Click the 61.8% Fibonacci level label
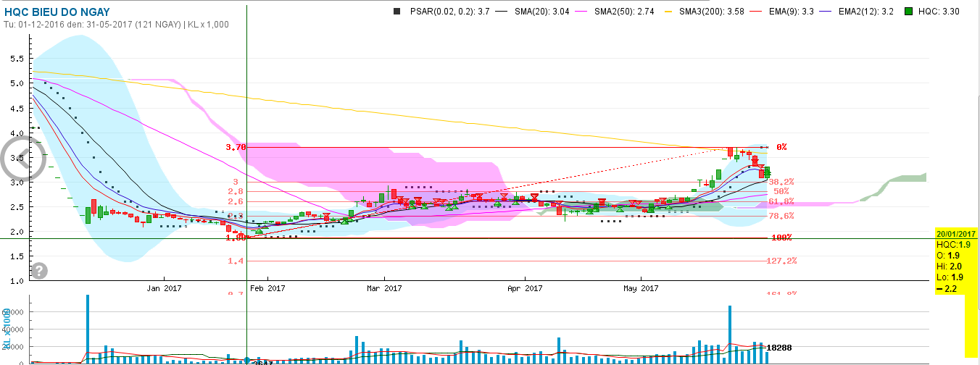This screenshot has height=365, width=980. click(x=781, y=202)
